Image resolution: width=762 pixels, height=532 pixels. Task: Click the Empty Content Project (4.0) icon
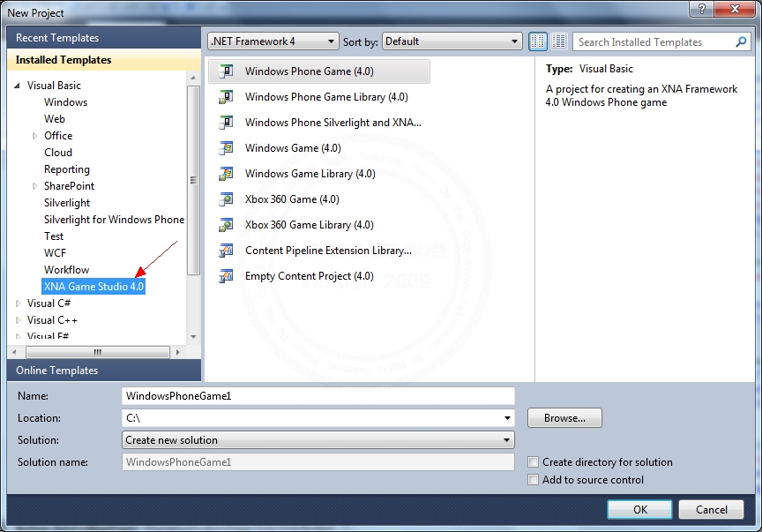(226, 276)
